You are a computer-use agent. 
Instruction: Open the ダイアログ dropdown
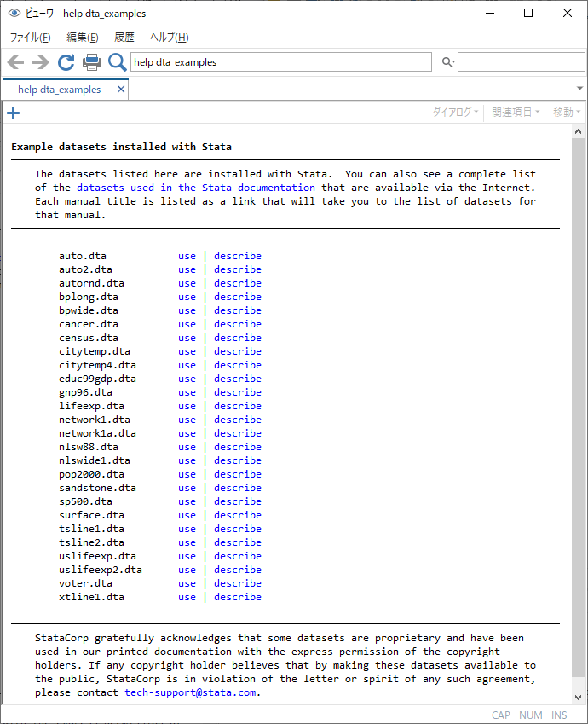(x=455, y=112)
